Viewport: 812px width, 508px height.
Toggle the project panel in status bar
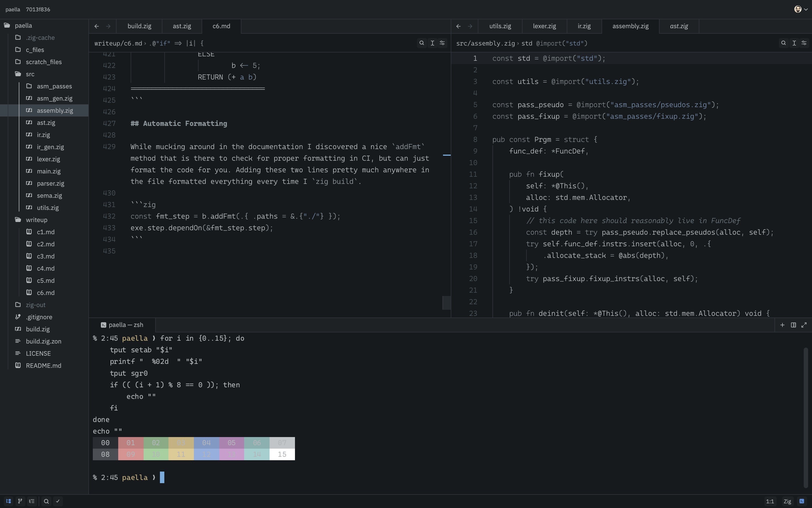click(x=8, y=501)
